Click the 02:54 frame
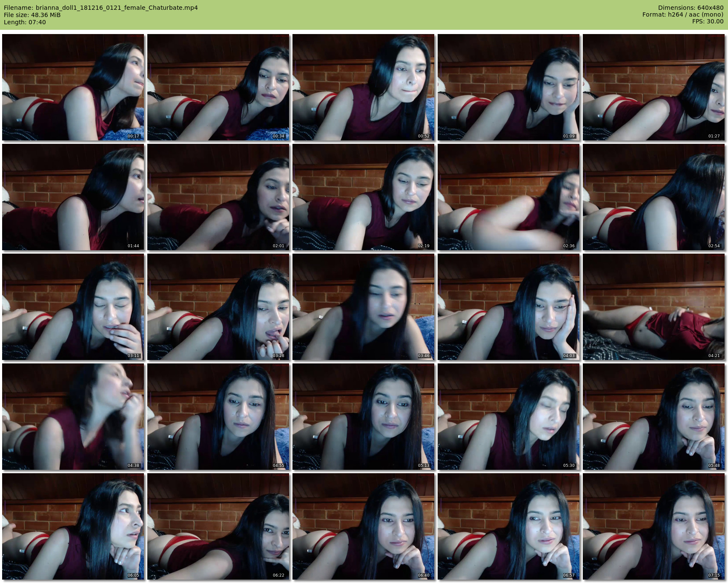This screenshot has height=583, width=728. 653,197
